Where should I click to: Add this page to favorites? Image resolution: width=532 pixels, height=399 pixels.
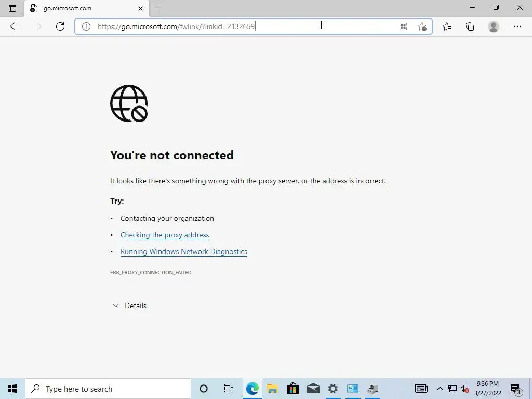click(422, 26)
